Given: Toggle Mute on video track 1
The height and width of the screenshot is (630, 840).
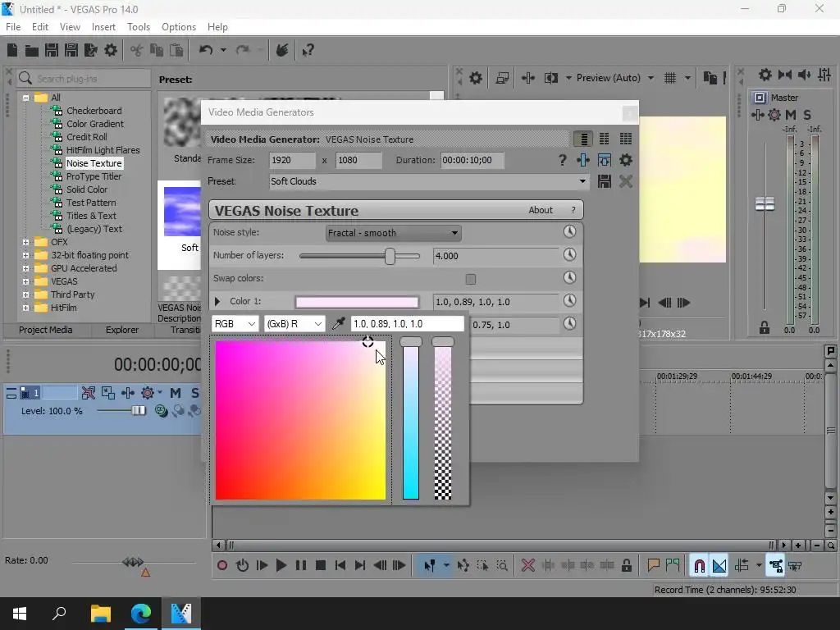Looking at the screenshot, I should (176, 393).
